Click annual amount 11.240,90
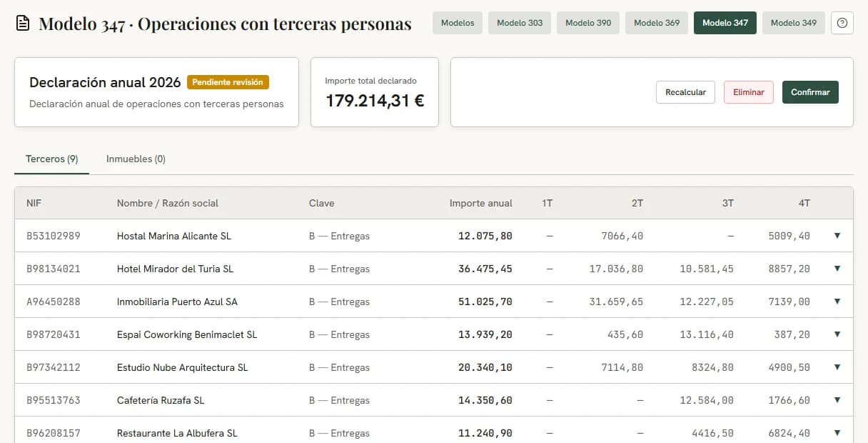This screenshot has height=443, width=868. coord(485,433)
